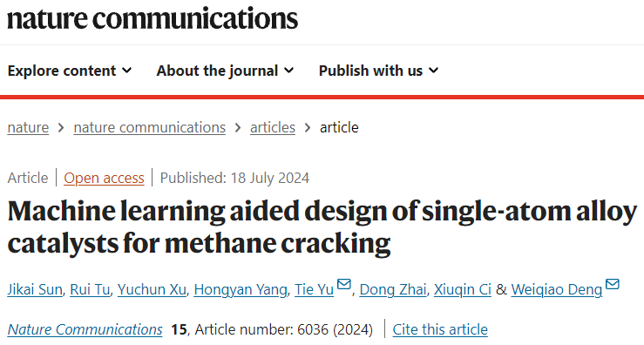
Task: View author Yuchun Xu's details
Action: (x=152, y=289)
